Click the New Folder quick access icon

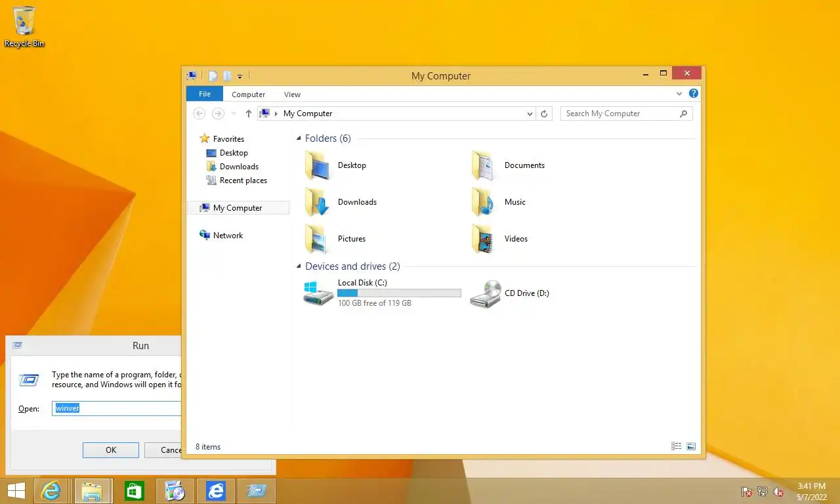coord(227,76)
